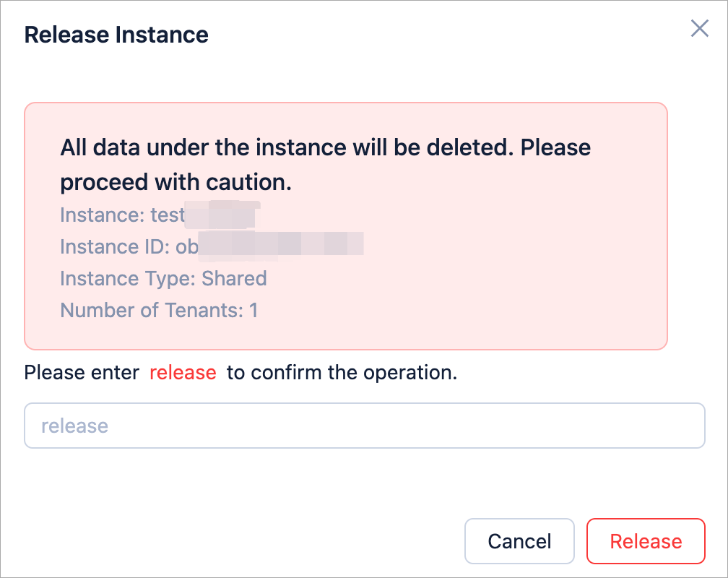Click the 'Please enter' prompt text
Image resolution: width=728 pixels, height=578 pixels.
82,373
